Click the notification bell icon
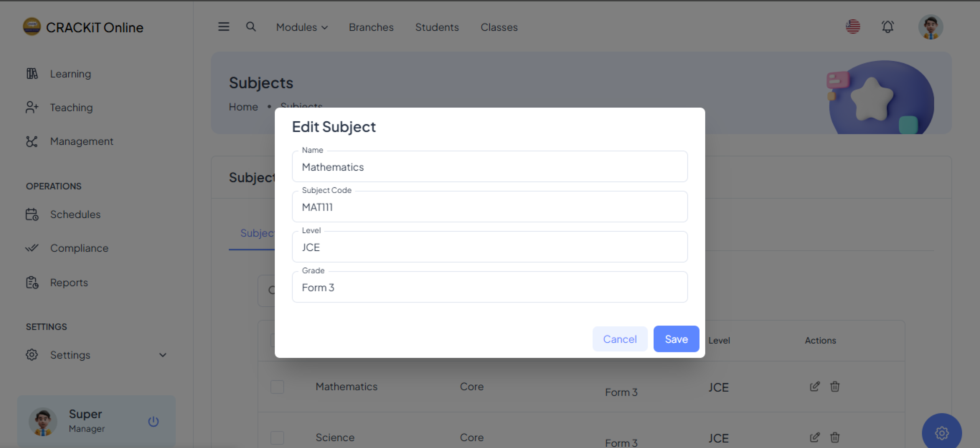Image resolution: width=980 pixels, height=448 pixels. tap(888, 27)
